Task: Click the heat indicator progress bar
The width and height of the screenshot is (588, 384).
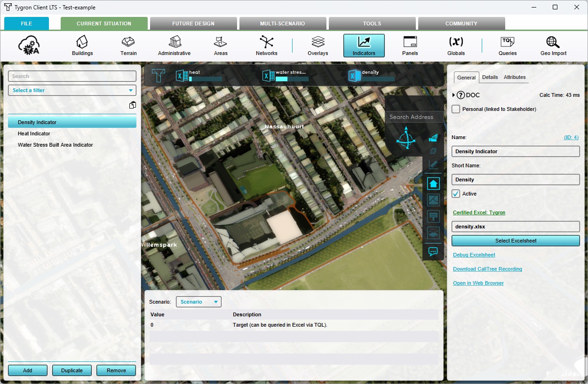Action: point(205,79)
